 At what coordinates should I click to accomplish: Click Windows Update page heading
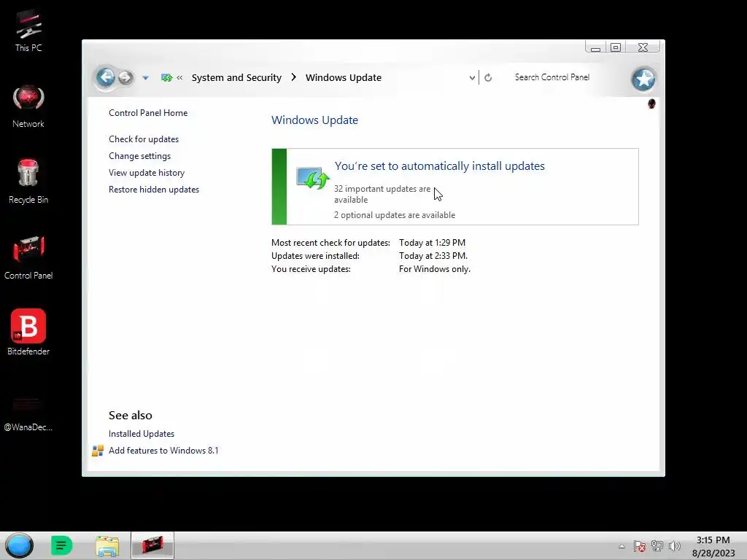pyautogui.click(x=314, y=120)
